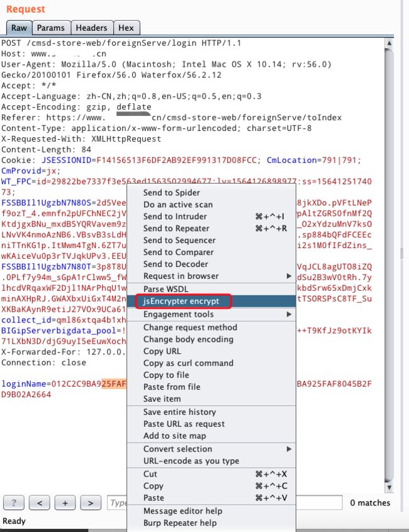The width and height of the screenshot is (409, 532).
Task: Choose Send to Decoder
Action: [x=211, y=264]
